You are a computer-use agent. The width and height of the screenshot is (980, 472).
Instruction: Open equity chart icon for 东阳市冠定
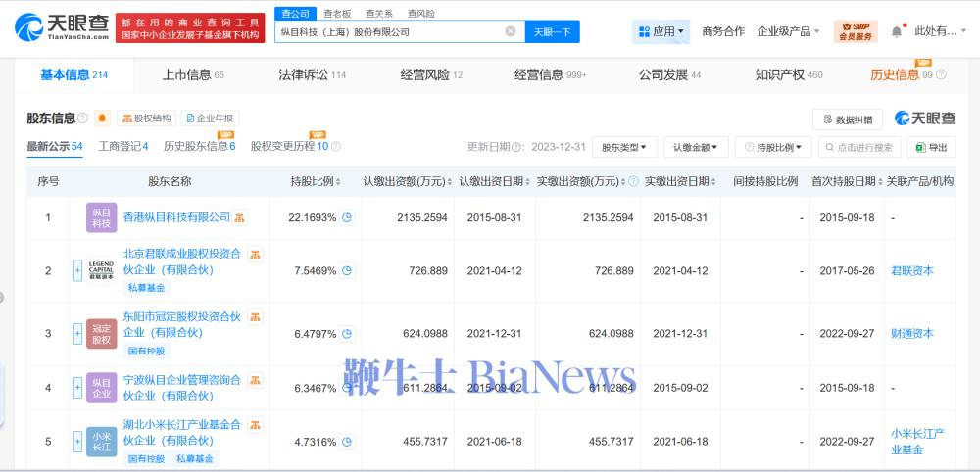click(x=255, y=316)
